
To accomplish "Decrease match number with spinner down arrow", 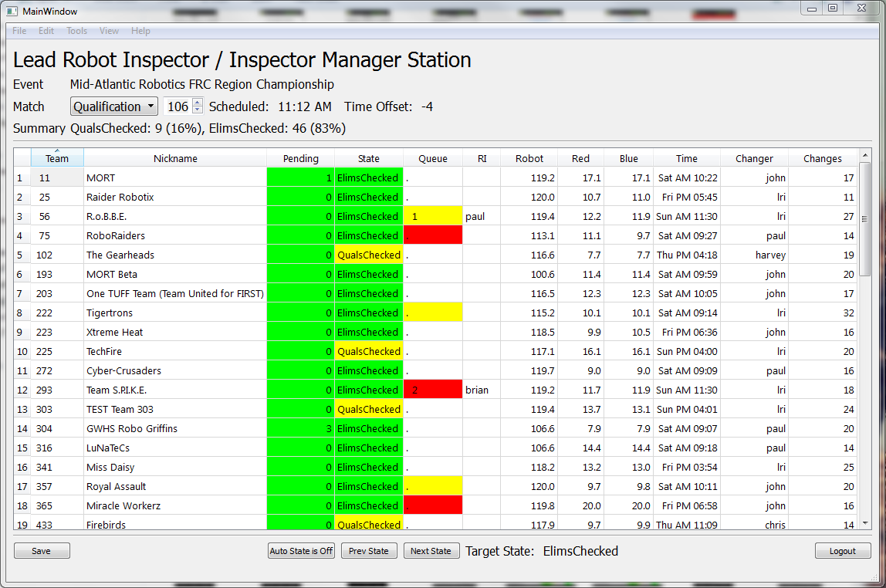I will tap(198, 110).
